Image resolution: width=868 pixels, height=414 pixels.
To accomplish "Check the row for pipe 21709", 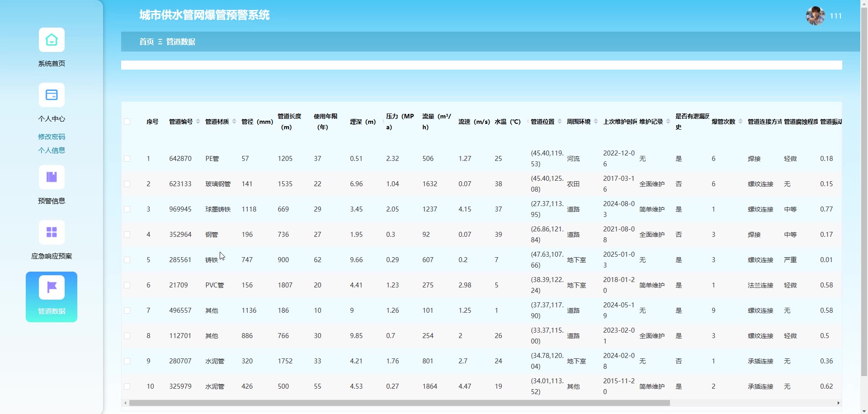I will (x=127, y=285).
